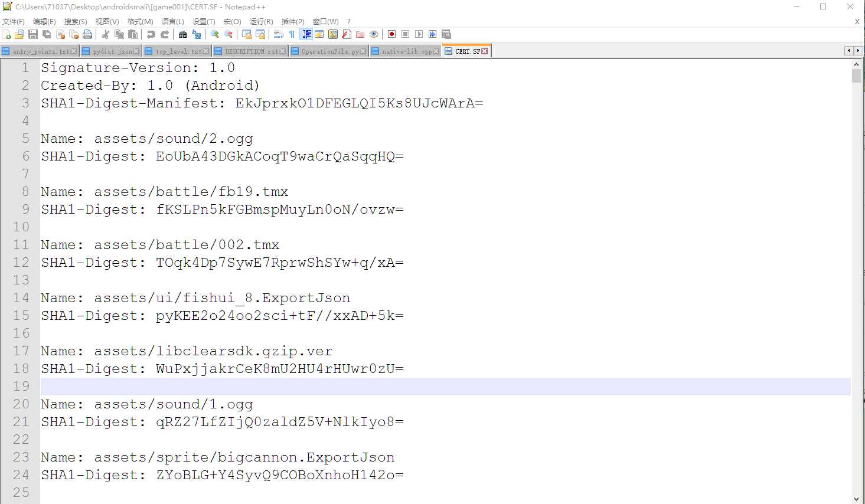Stop macro recording square icon
Image resolution: width=865 pixels, height=504 pixels.
point(406,34)
